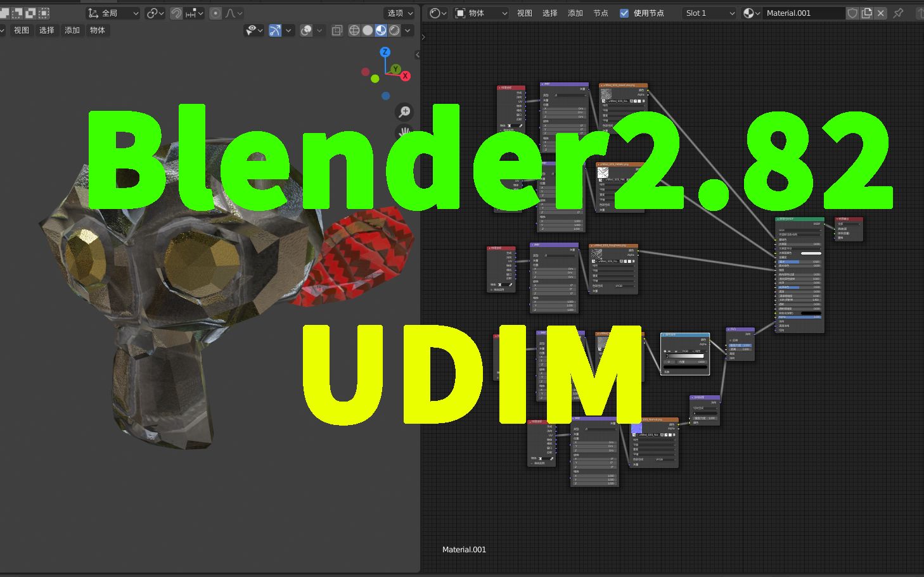924x577 pixels.
Task: Browse materials with the sphere icon
Action: tap(752, 13)
